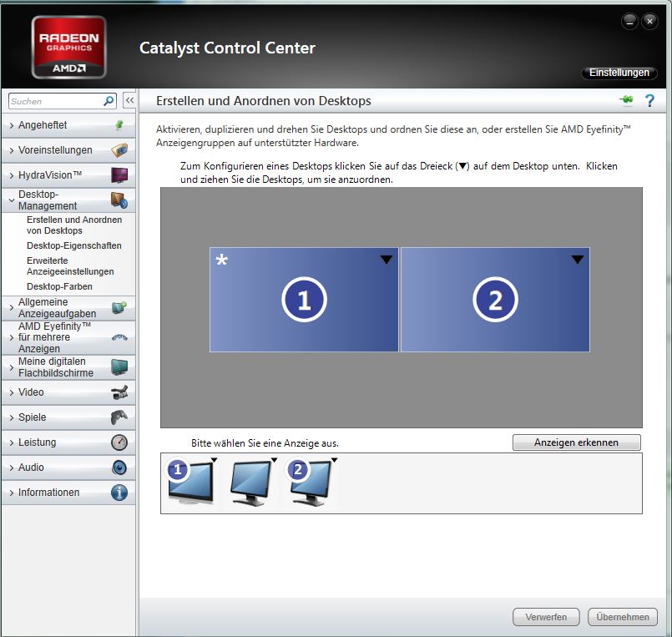Expand the Video section
Viewport: 672px width, 637px height.
pos(68,392)
